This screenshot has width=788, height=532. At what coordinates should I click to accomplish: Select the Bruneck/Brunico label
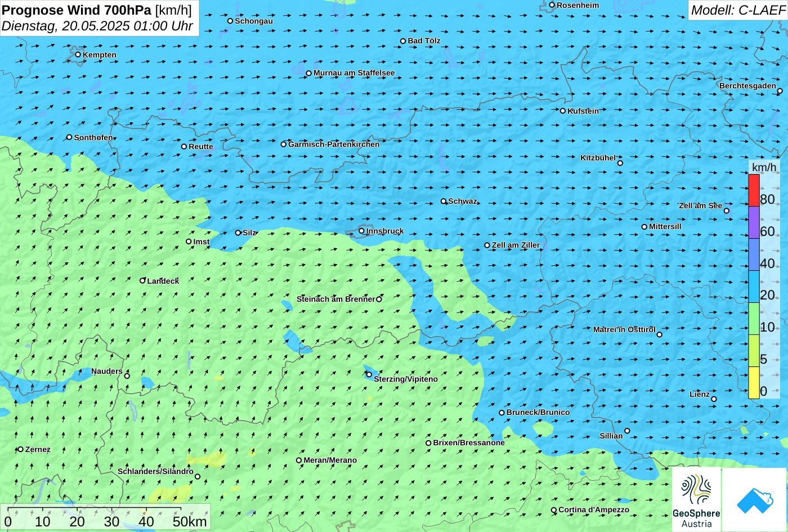[538, 412]
